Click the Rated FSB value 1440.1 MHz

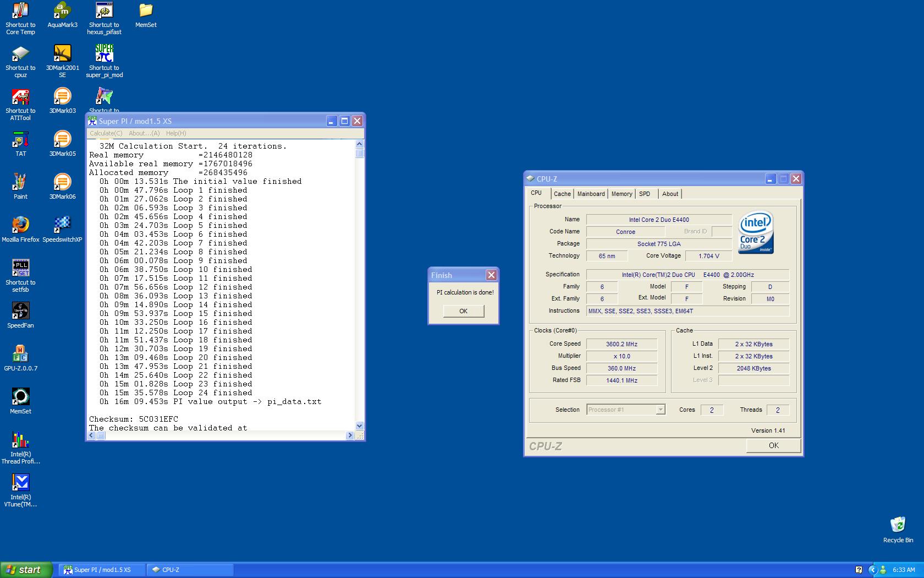click(x=621, y=380)
